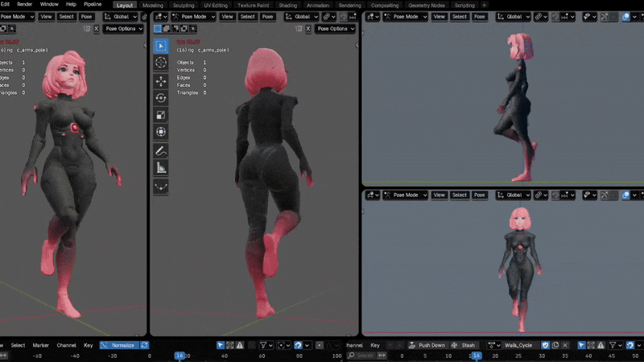This screenshot has width=644, height=362.
Task: Open graph editor filters dropdown
Action: tap(266, 346)
